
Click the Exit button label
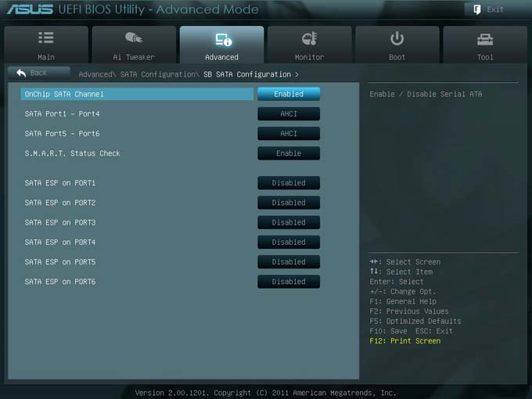click(495, 9)
